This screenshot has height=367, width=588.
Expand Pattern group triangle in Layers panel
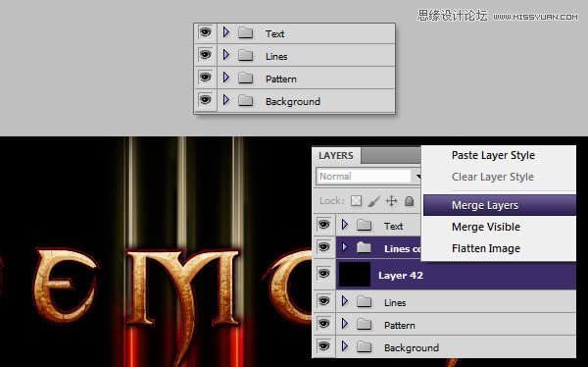coord(345,324)
